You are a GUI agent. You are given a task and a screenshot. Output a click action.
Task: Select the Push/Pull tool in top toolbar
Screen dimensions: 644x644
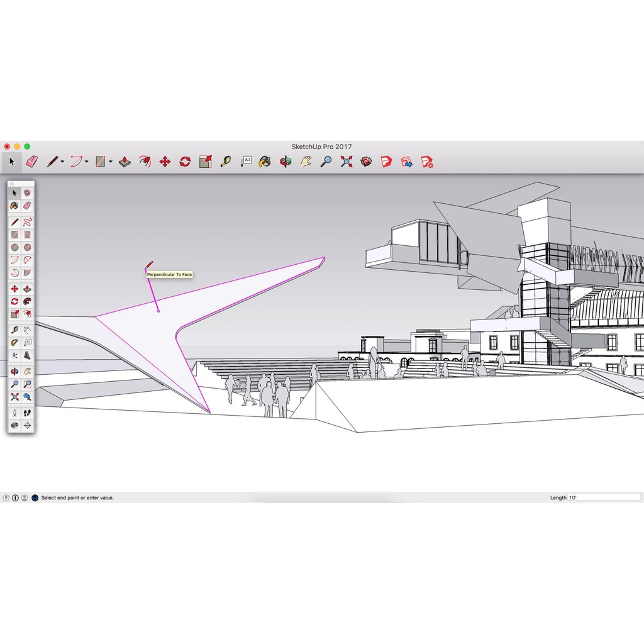click(125, 162)
